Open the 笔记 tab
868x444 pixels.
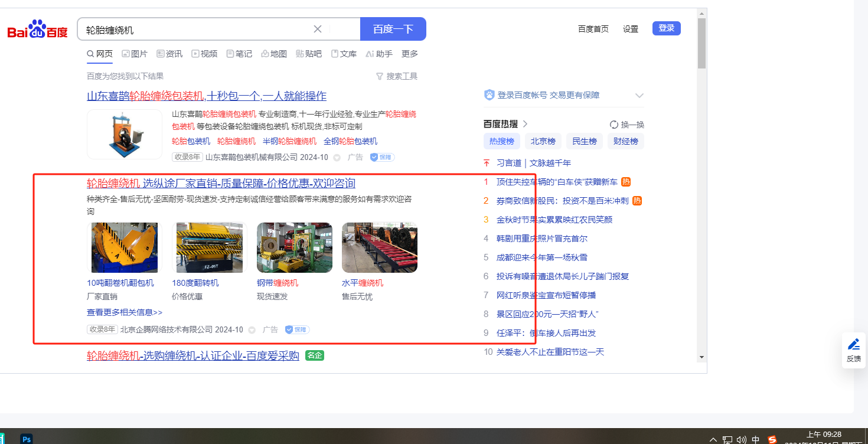[239, 54]
